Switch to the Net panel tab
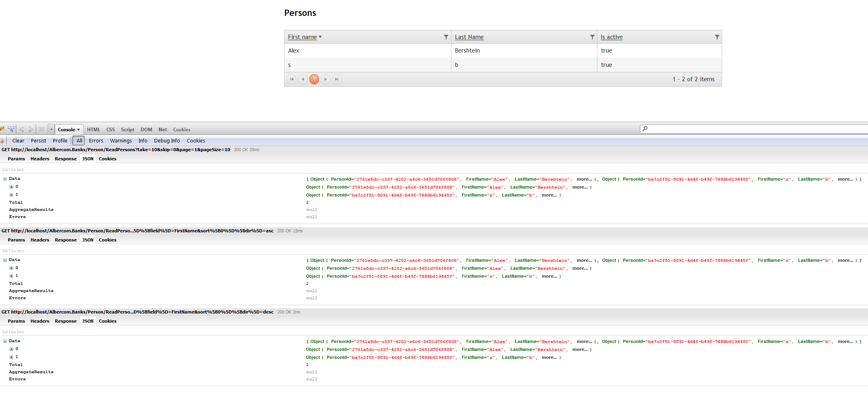The image size is (868, 407). click(x=163, y=130)
